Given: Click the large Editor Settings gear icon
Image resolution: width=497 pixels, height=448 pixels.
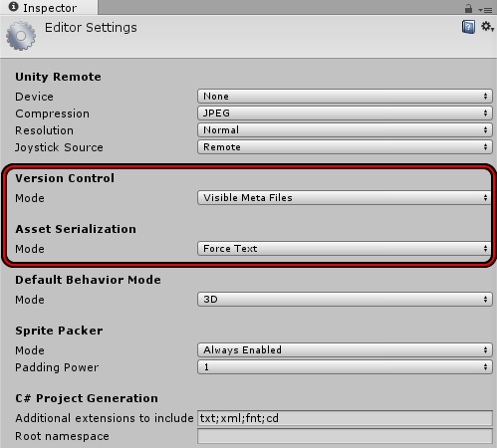Looking at the screenshot, I should pyautogui.click(x=21, y=36).
